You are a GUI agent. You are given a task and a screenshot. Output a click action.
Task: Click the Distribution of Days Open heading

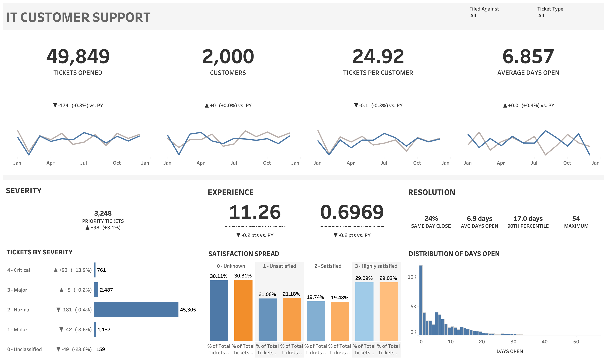pyautogui.click(x=454, y=254)
